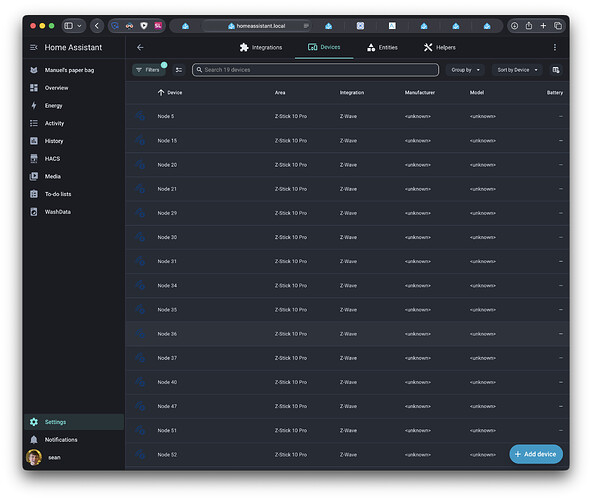This screenshot has width=591, height=500.
Task: Toggle sort direction on Device column header
Action: (x=170, y=93)
